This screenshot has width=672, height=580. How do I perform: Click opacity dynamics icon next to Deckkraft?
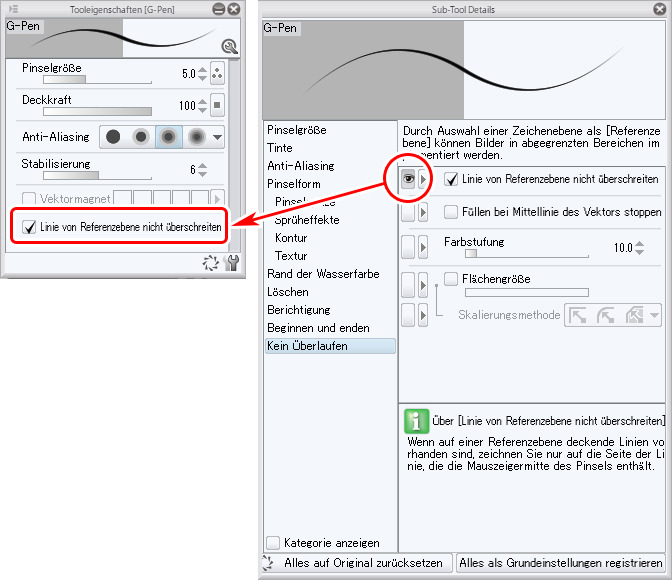(x=217, y=105)
